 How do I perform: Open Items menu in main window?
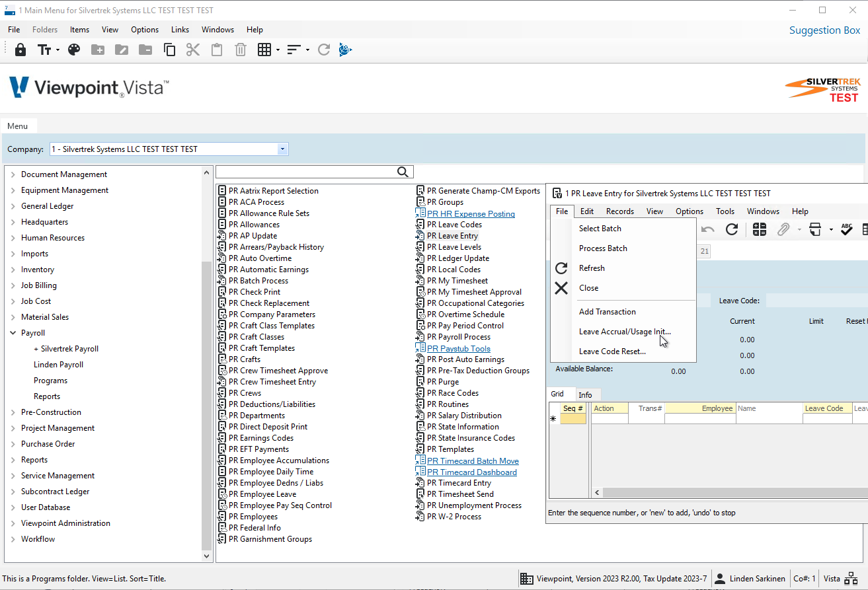point(79,30)
